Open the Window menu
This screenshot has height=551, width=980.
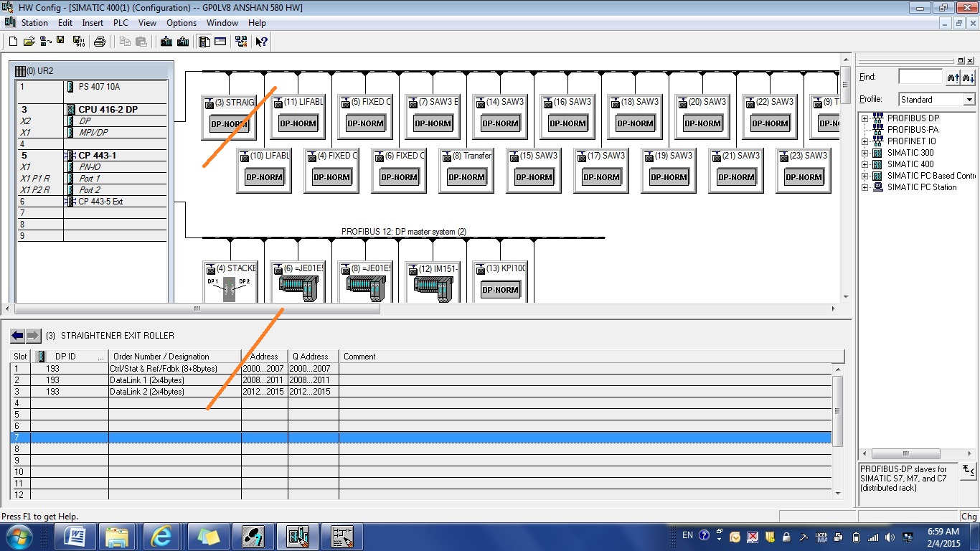(222, 23)
